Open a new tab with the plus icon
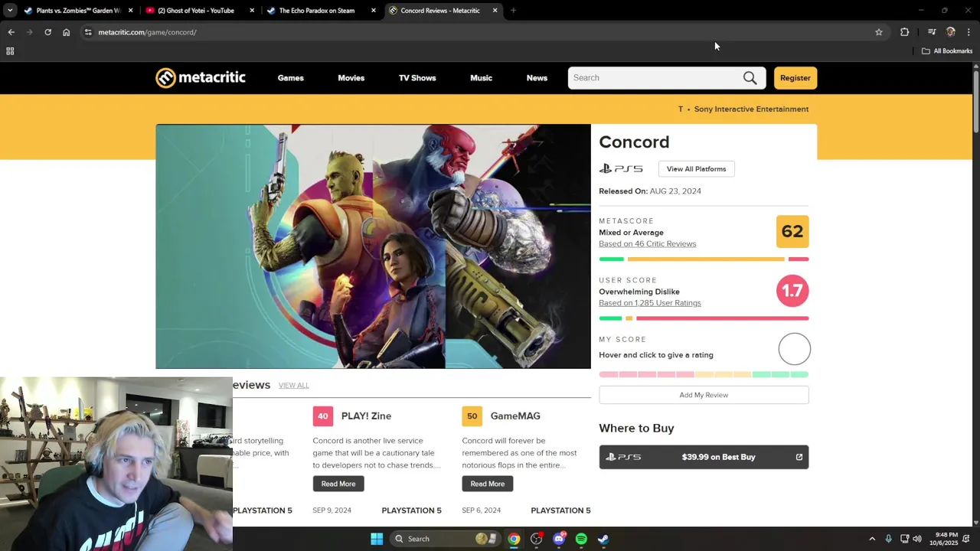 [x=513, y=11]
